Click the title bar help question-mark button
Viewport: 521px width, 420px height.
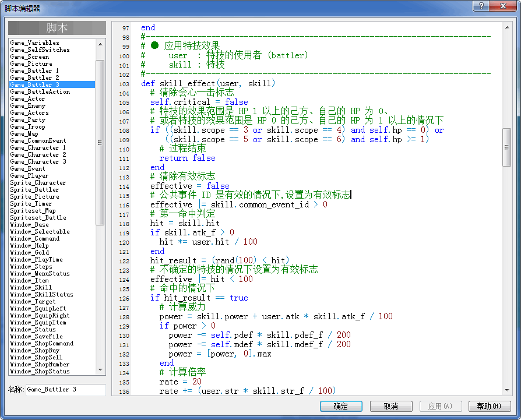point(481,6)
